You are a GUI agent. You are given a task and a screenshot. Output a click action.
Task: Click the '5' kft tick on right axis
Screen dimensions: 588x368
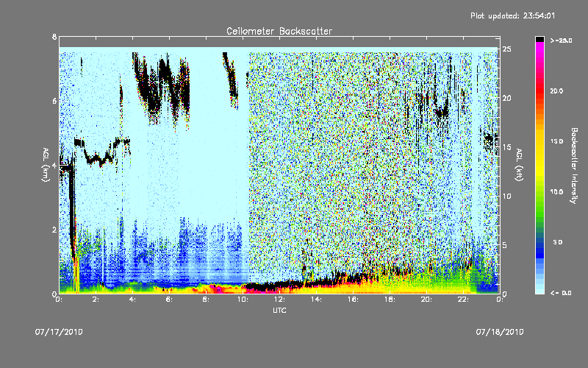tap(505, 245)
